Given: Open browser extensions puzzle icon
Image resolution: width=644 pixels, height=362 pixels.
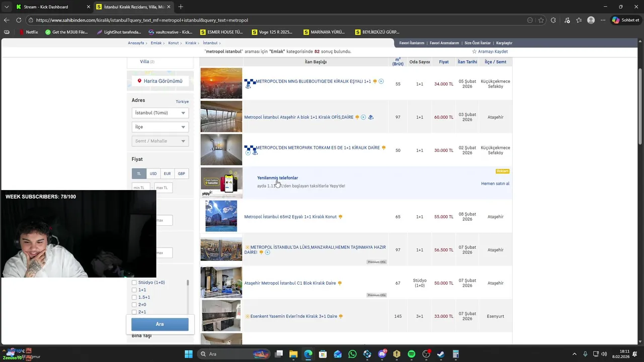Looking at the screenshot, I should [553, 20].
